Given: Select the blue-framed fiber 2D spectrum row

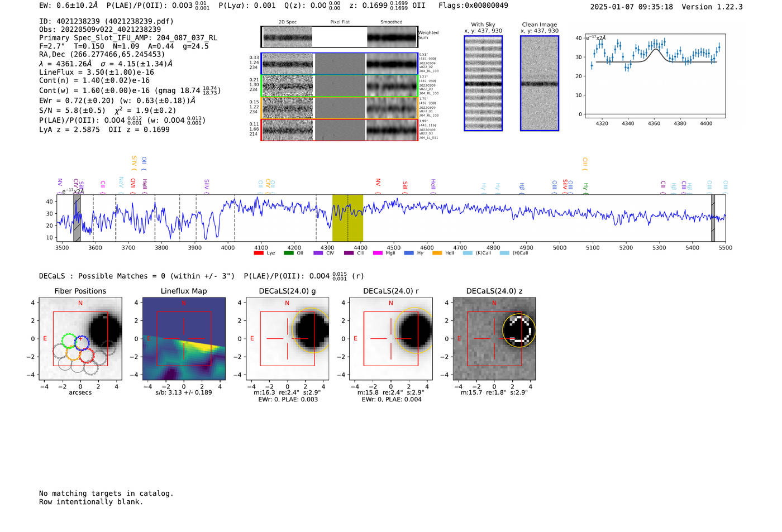Looking at the screenshot, I should 340,64.
